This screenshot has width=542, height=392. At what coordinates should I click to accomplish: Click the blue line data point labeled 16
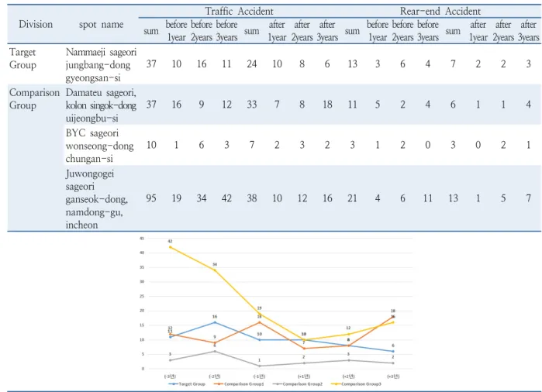click(x=215, y=322)
